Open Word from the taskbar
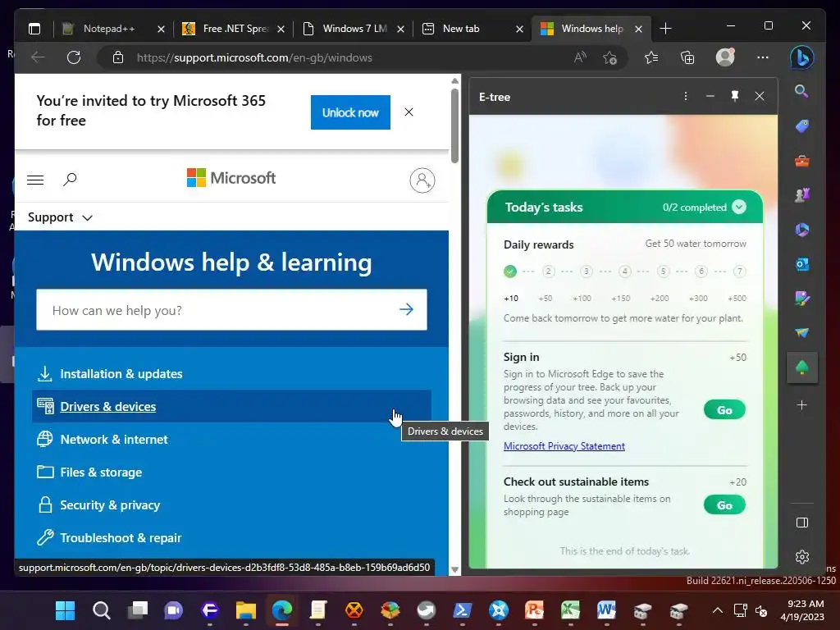Screen dimensions: 840x630 coord(606,610)
